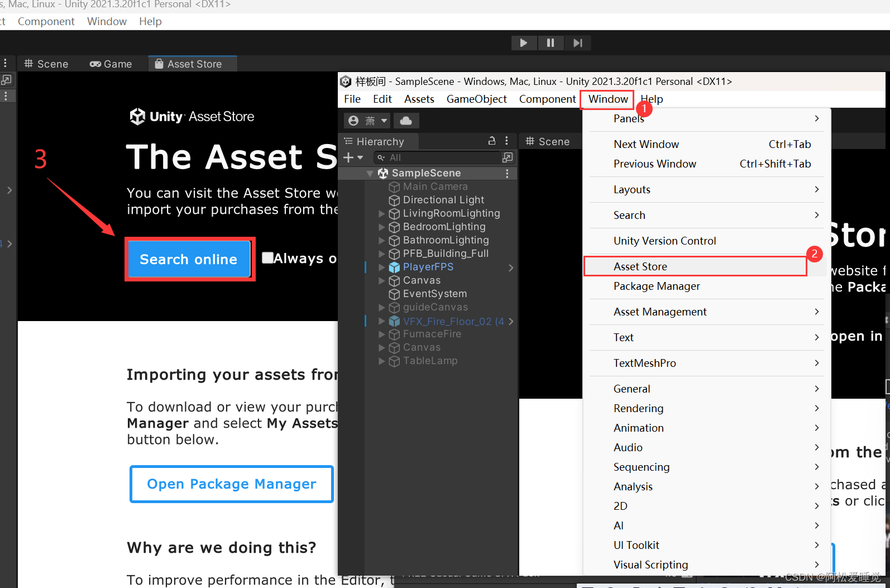
Task: Open Package Manager from menu
Action: click(707, 286)
